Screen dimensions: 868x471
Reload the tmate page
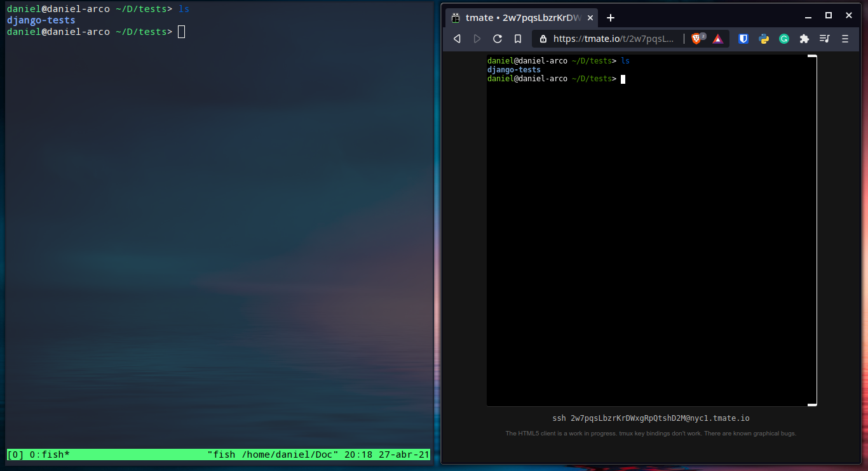click(x=498, y=39)
